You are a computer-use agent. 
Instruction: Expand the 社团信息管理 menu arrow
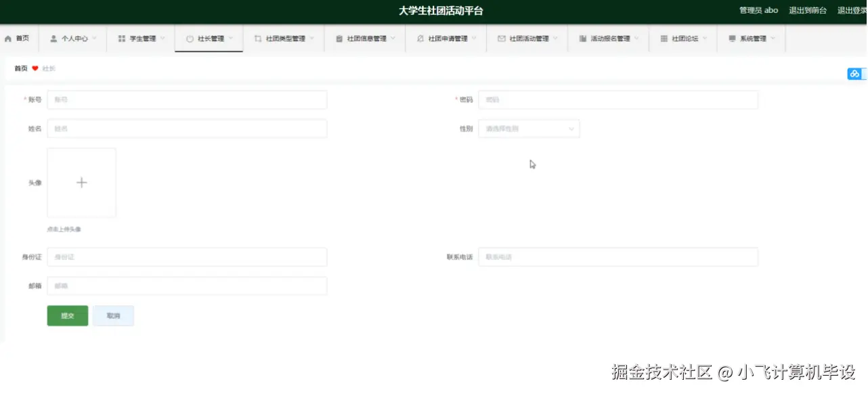393,39
